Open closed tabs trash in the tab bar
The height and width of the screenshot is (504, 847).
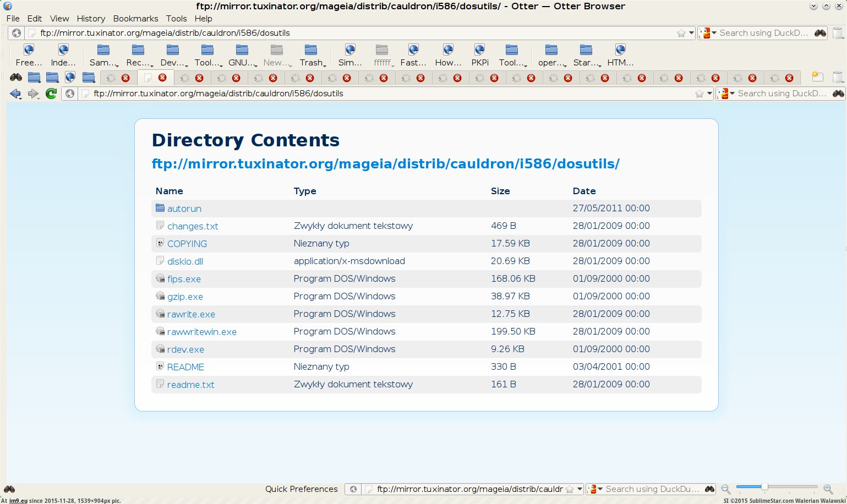pyautogui.click(x=838, y=78)
